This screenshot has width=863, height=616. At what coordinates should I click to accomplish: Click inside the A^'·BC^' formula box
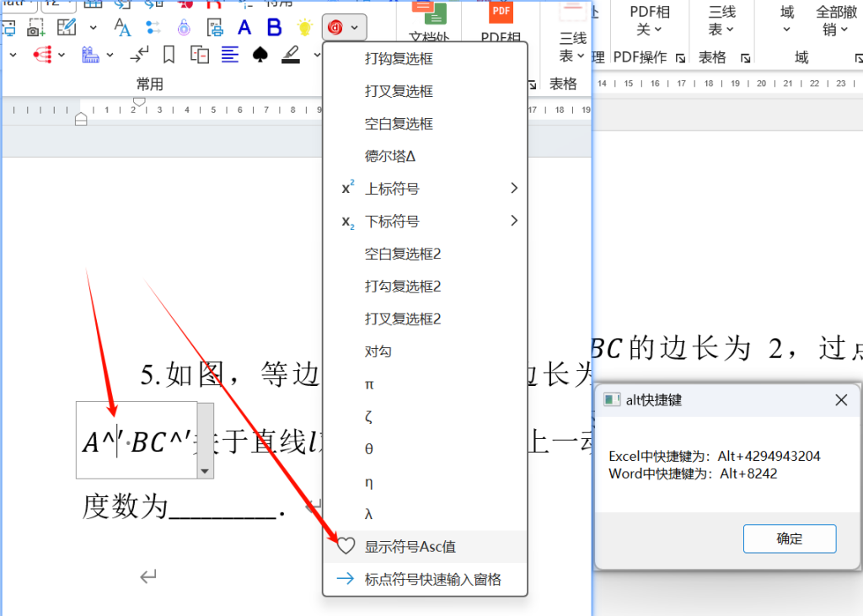(x=137, y=441)
